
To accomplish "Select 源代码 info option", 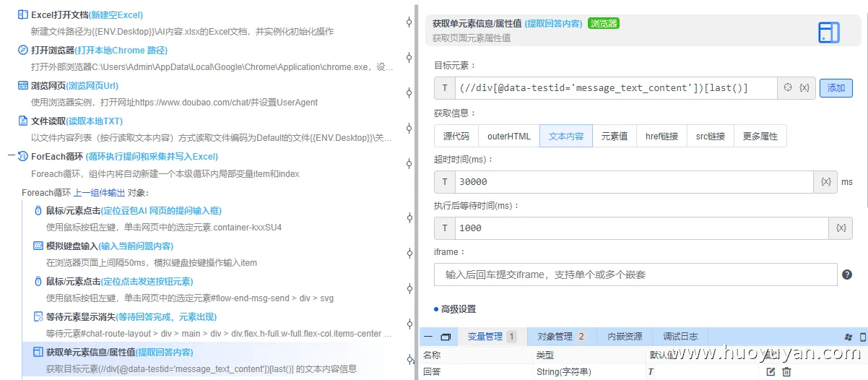I will click(456, 136).
